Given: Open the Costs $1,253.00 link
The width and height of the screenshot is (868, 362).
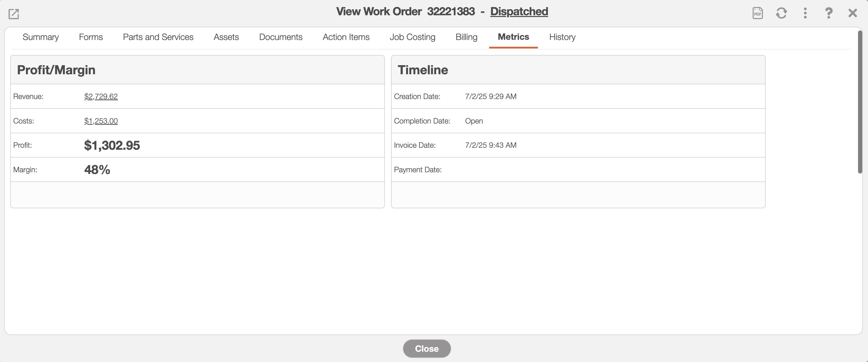Looking at the screenshot, I should (x=101, y=121).
